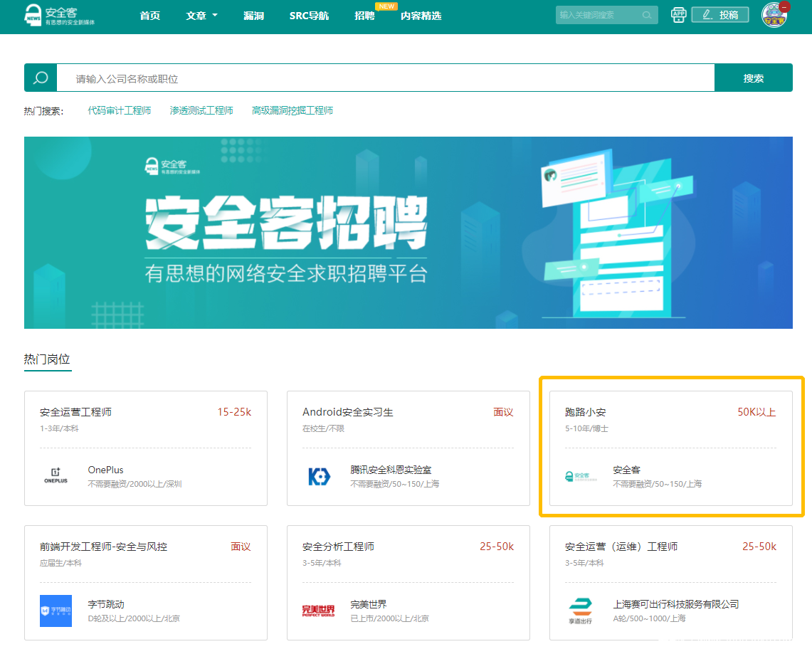Click the 安全客 logo in header
Image resolution: width=812 pixels, height=654 pixels.
[x=59, y=15]
